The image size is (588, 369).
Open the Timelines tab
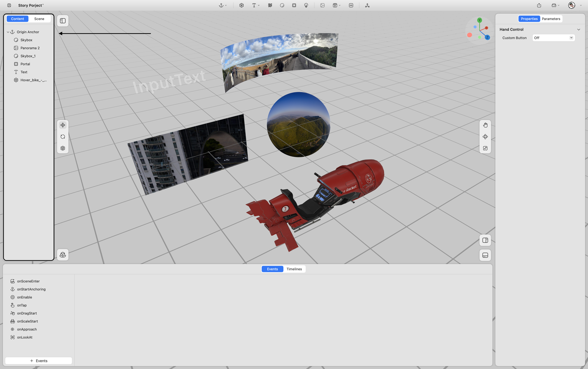pyautogui.click(x=294, y=269)
